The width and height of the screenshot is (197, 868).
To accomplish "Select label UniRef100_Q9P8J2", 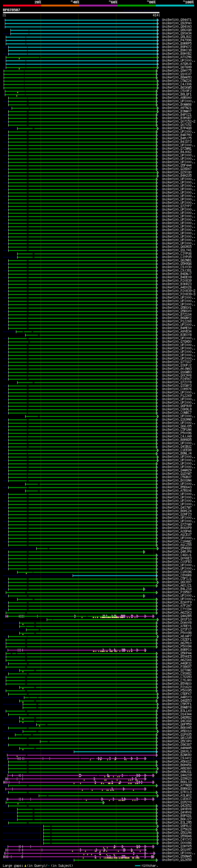I will (x=176, y=826).
